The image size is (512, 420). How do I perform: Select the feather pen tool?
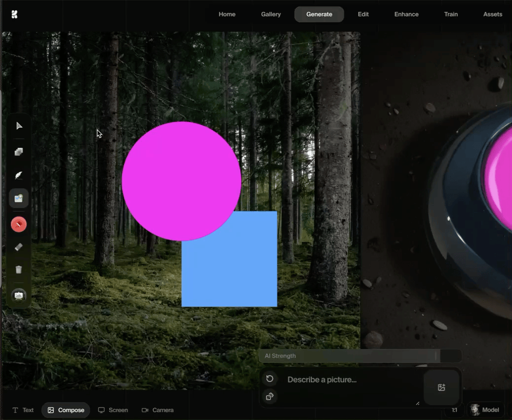[19, 175]
